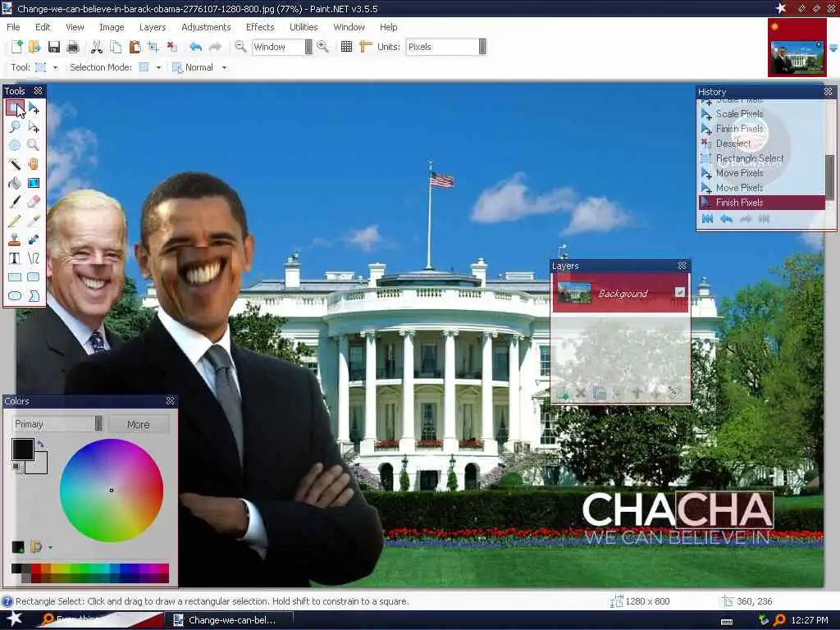Toggle the rulers toolbar button
This screenshot has width=840, height=630.
coord(365,47)
